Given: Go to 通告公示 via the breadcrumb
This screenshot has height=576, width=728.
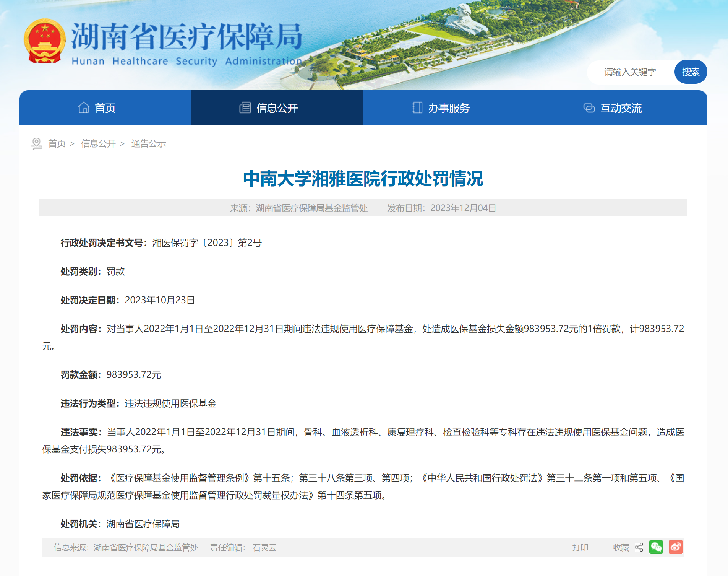Looking at the screenshot, I should (x=149, y=143).
